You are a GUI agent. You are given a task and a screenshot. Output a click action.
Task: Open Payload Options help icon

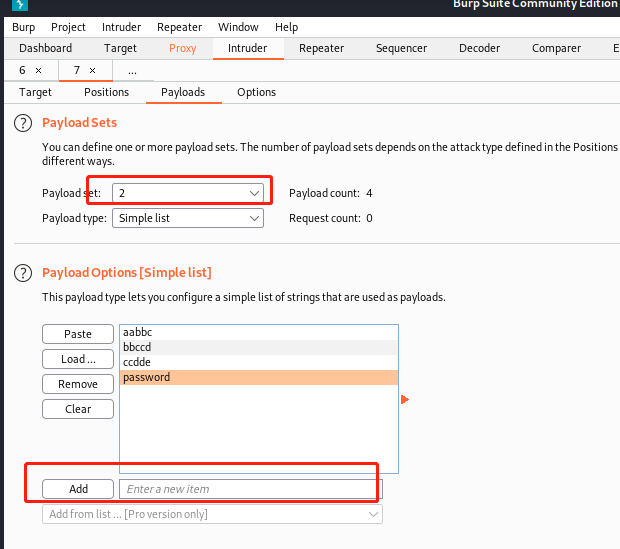click(x=23, y=273)
